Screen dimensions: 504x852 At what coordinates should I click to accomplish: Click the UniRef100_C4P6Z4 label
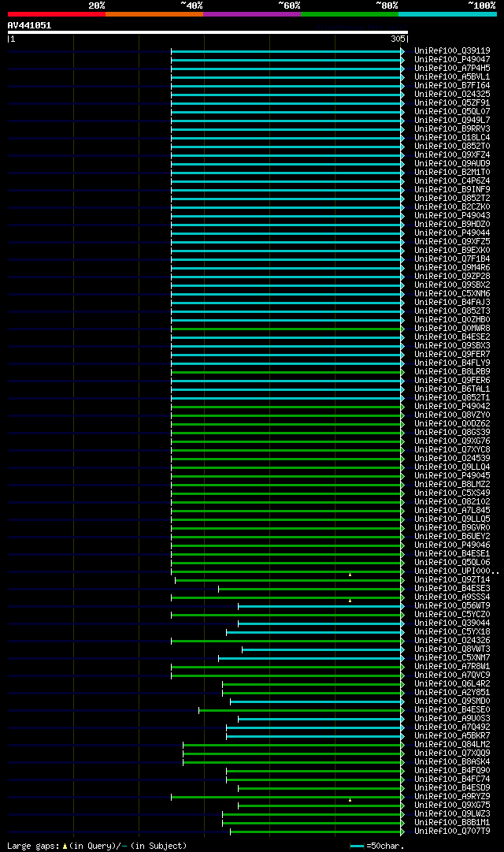coord(452,181)
